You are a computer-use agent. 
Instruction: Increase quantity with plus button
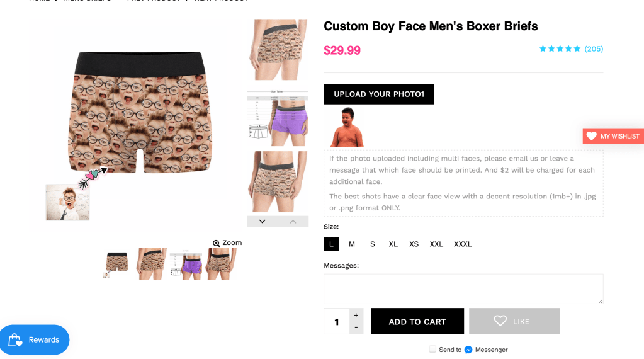(x=356, y=315)
